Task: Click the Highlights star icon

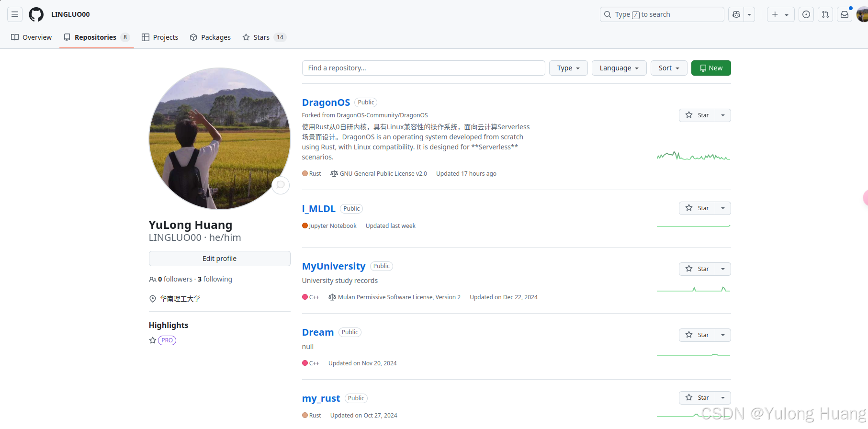Action: pos(153,340)
